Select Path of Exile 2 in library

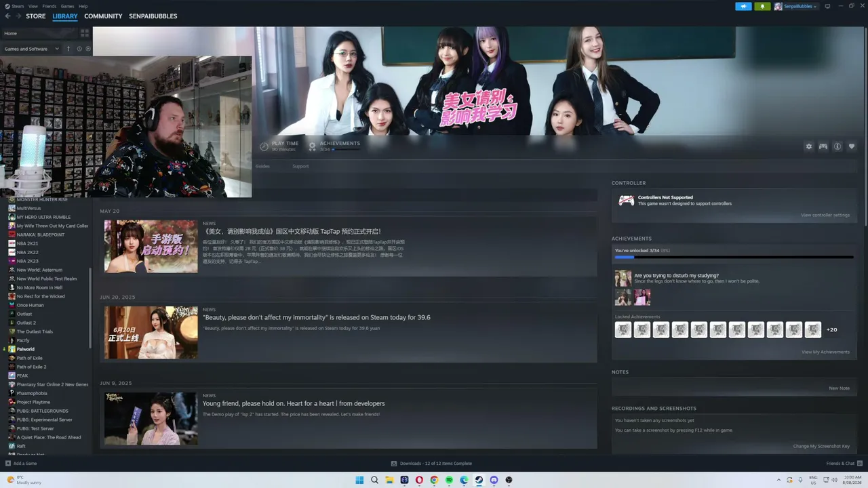[32, 367]
